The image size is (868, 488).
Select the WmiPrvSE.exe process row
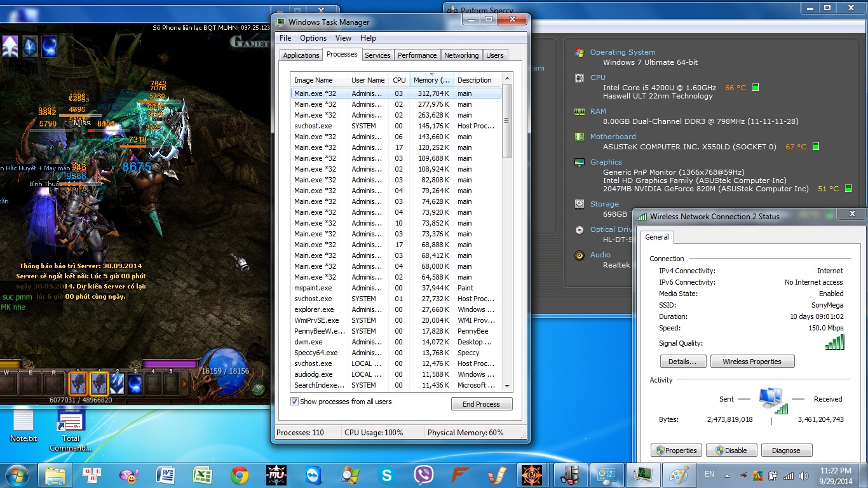click(x=396, y=320)
